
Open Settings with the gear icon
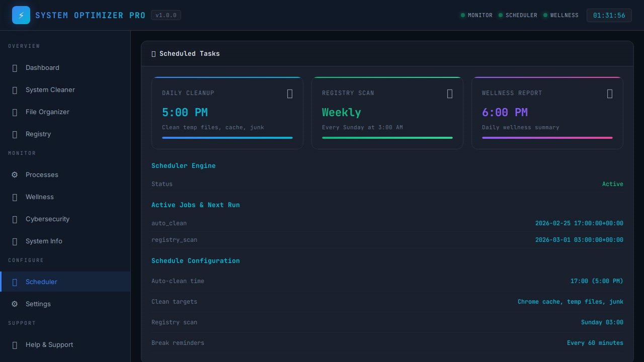(x=15, y=304)
